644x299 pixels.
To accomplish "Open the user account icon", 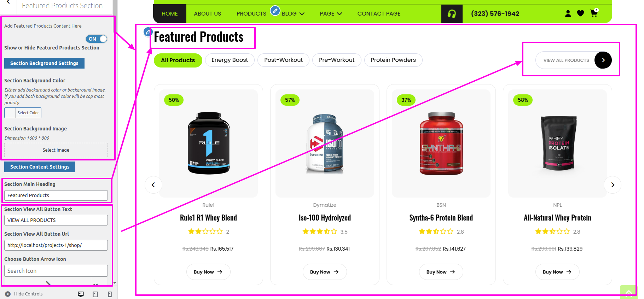I will pos(568,13).
